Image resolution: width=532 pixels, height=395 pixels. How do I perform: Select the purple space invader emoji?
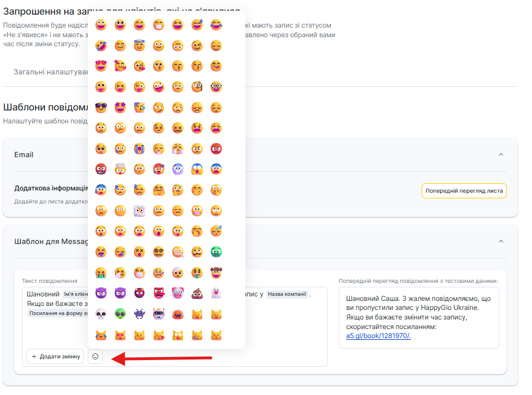pyautogui.click(x=139, y=314)
